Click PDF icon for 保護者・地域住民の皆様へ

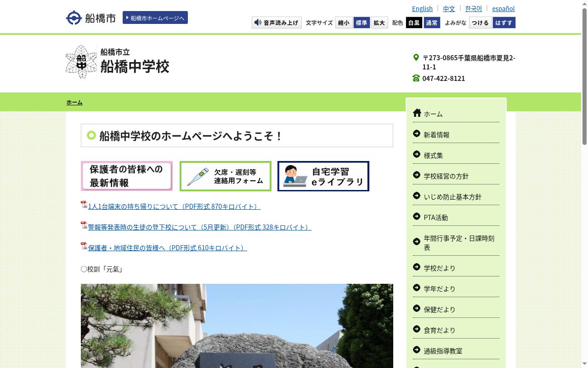click(x=84, y=246)
